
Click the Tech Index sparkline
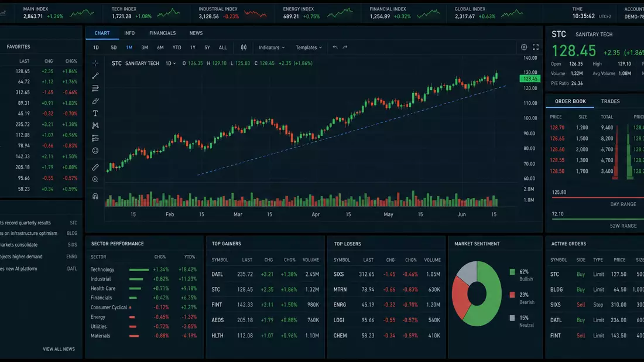tap(169, 13)
